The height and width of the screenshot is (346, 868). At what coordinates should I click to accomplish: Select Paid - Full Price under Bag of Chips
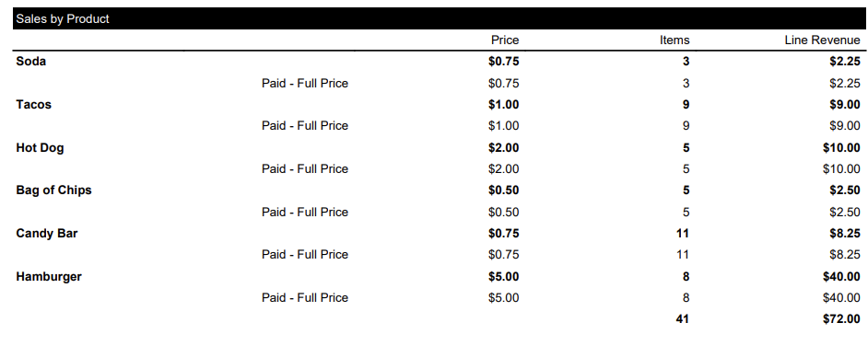[x=305, y=213]
